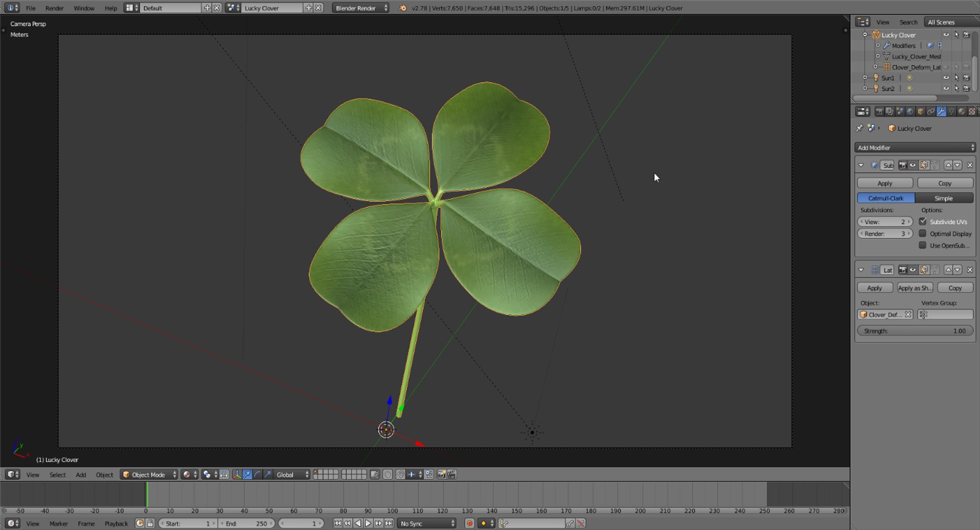The width and height of the screenshot is (980, 530).
Task: Open the timeline Marker menu
Action: 59,523
